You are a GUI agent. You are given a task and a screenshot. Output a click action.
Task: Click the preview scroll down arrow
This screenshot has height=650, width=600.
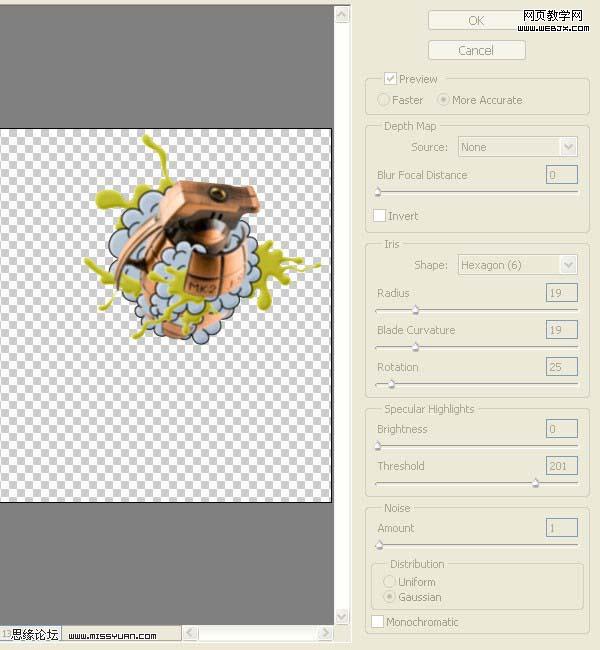(342, 616)
